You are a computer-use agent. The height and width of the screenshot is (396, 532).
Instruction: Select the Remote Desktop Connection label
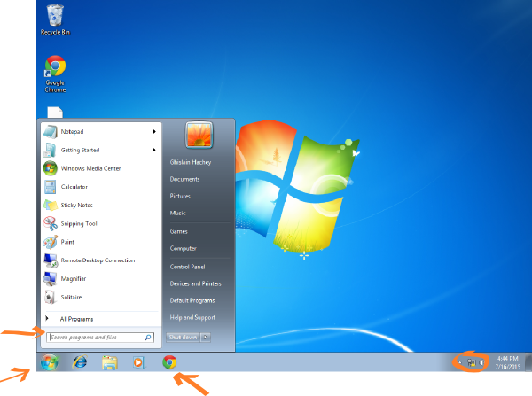98,260
